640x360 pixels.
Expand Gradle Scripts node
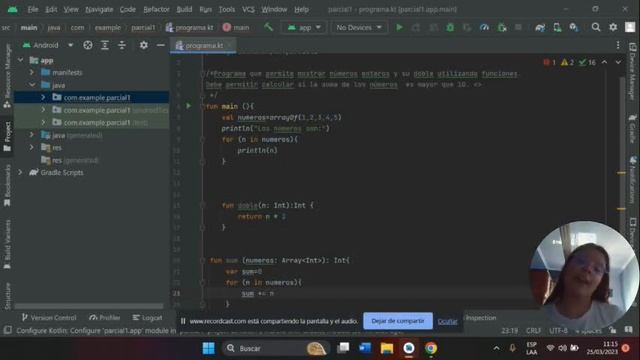[20, 172]
